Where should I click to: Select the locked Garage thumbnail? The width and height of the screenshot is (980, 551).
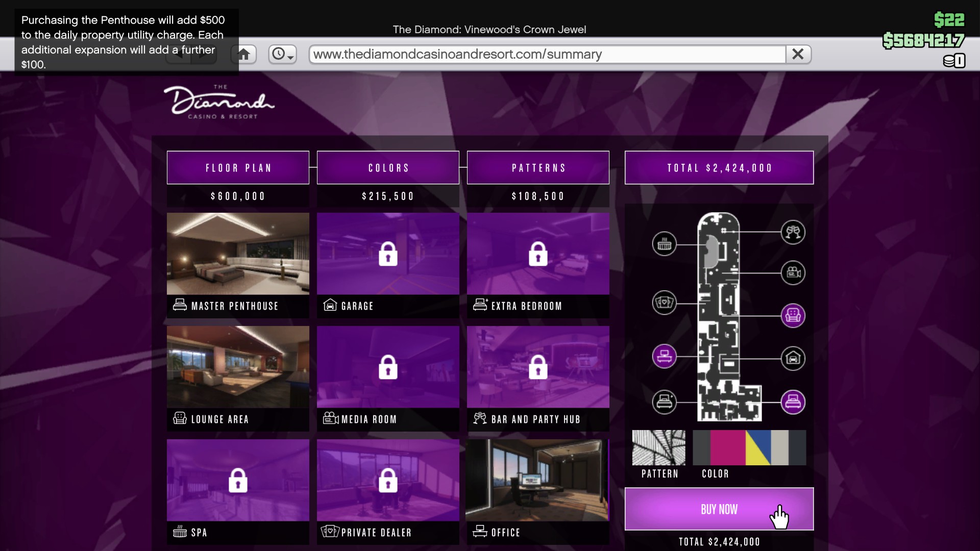(x=388, y=254)
